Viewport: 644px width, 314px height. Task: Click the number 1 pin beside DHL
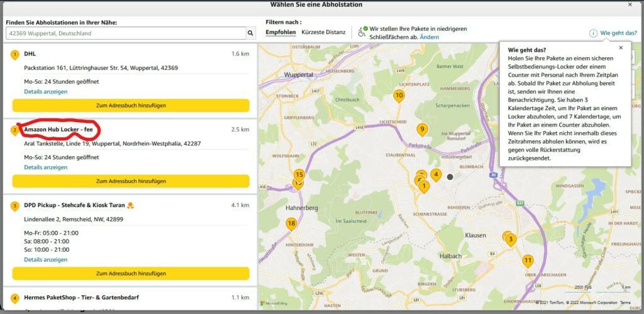click(15, 55)
